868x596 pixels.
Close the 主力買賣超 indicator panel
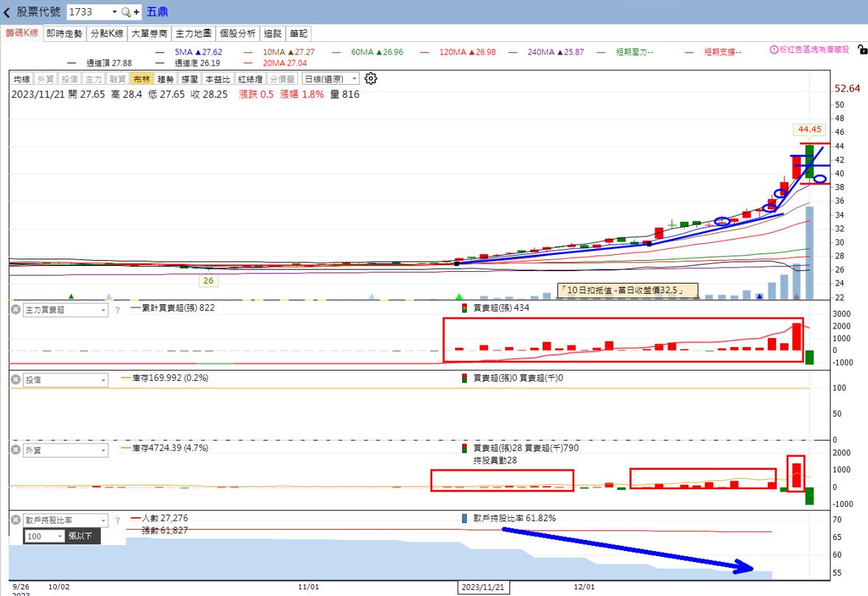[x=15, y=310]
